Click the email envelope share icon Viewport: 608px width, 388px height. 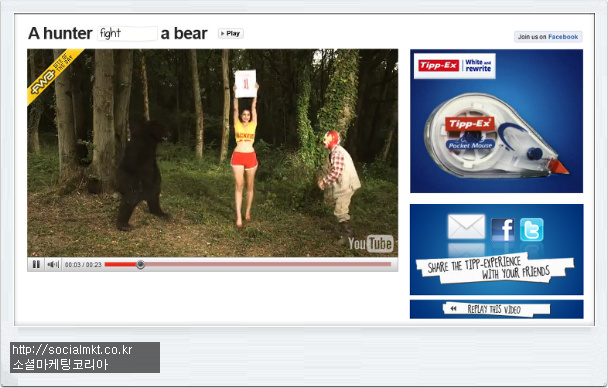pyautogui.click(x=466, y=227)
